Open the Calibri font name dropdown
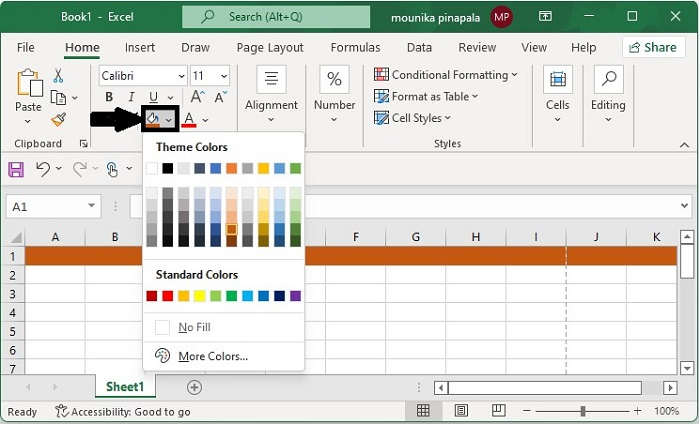700x424 pixels. click(x=143, y=76)
